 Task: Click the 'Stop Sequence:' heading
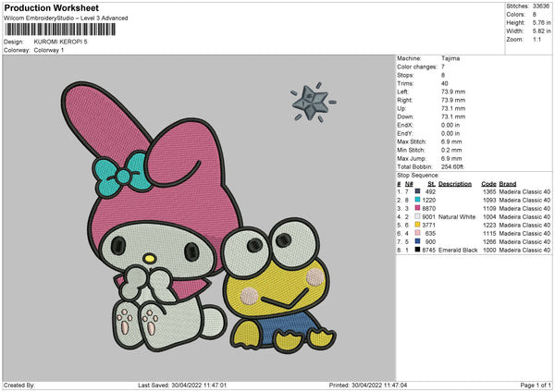418,176
